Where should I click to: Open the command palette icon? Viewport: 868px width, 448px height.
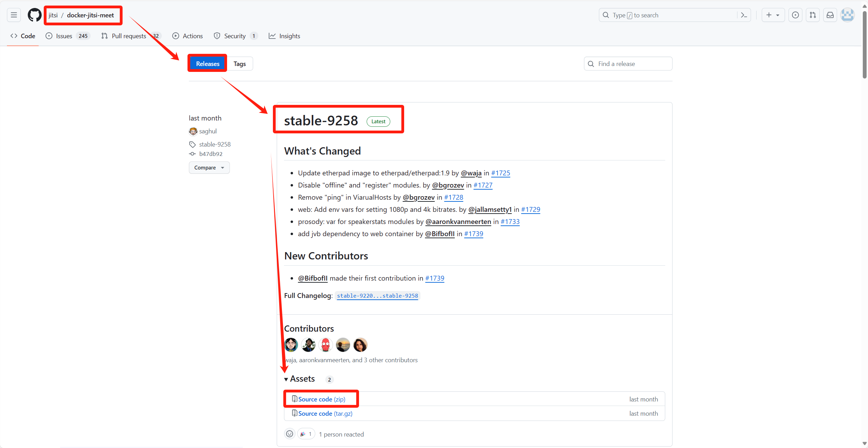click(744, 15)
